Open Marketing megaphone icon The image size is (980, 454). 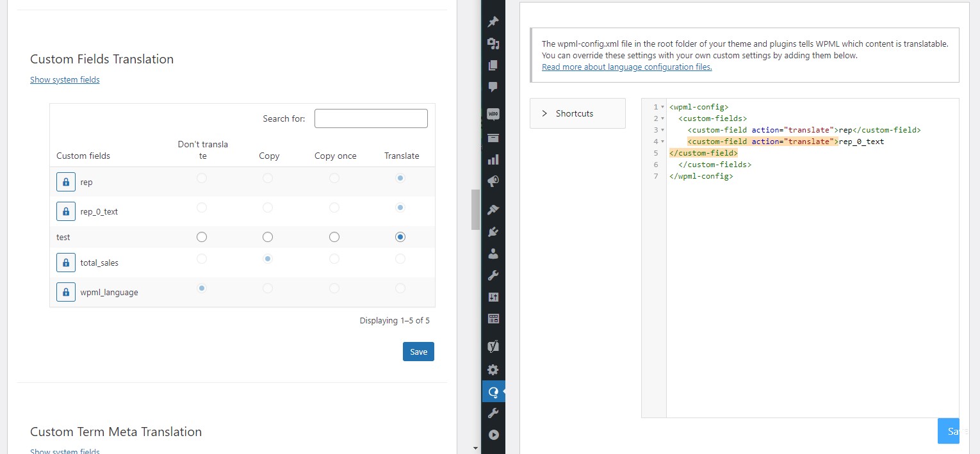[493, 181]
